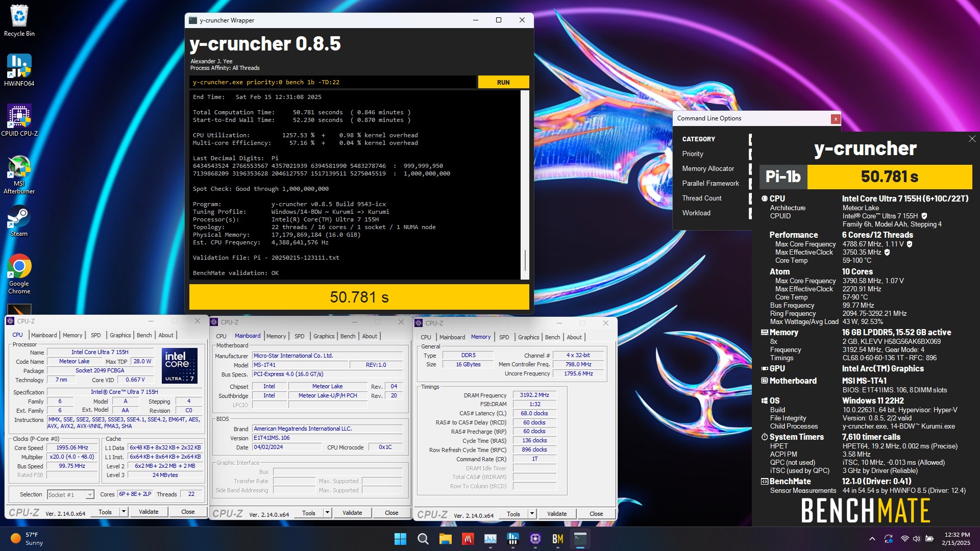
Task: Expand Tools dropdown arrow in right CPU-Z
Action: [532, 514]
